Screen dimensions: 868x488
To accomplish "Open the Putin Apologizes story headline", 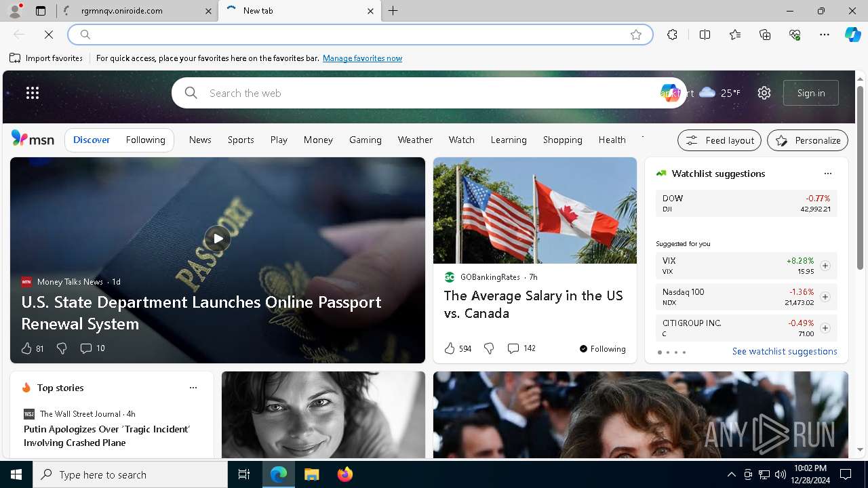I will (x=107, y=436).
